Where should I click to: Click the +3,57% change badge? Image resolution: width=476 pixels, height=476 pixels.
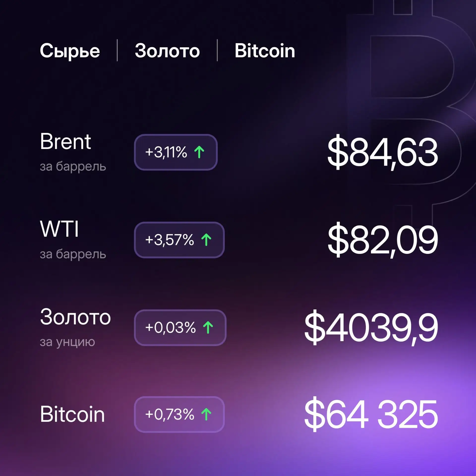179,240
